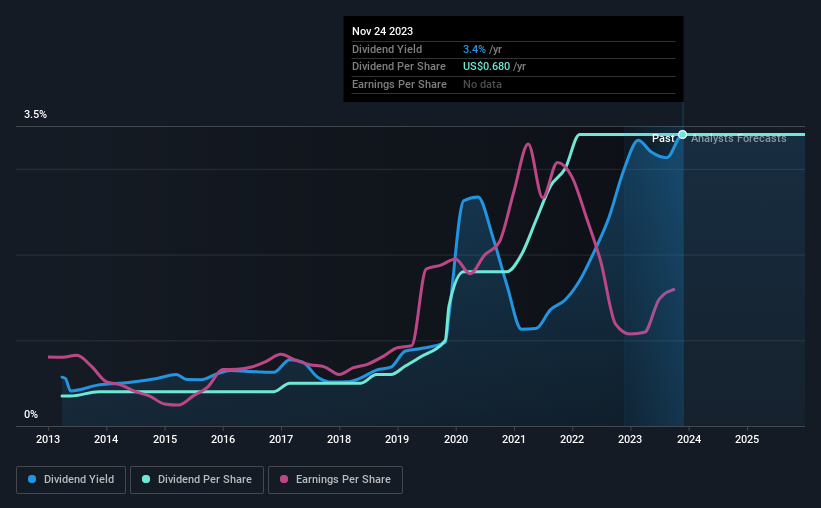Click the 2022 x-axis label
Viewport: 821px width, 508px height.
click(572, 439)
